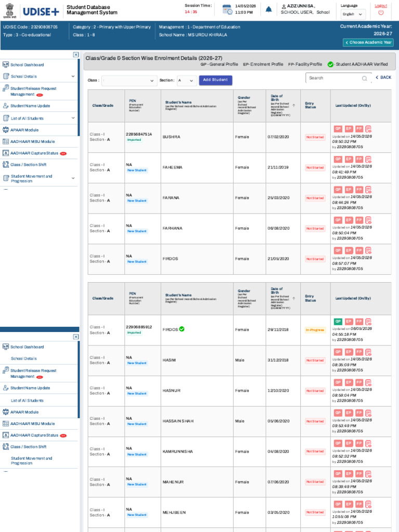The height and width of the screenshot is (532, 399).
Task: Open the Class dropdown
Action: click(x=129, y=81)
